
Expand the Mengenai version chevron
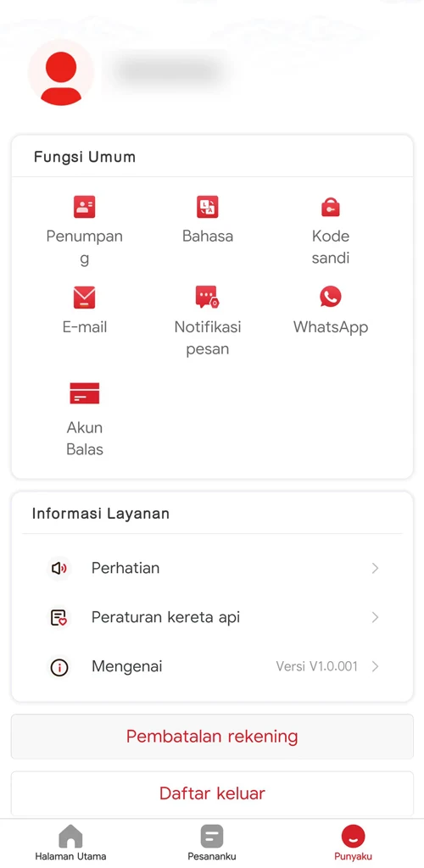click(x=376, y=666)
